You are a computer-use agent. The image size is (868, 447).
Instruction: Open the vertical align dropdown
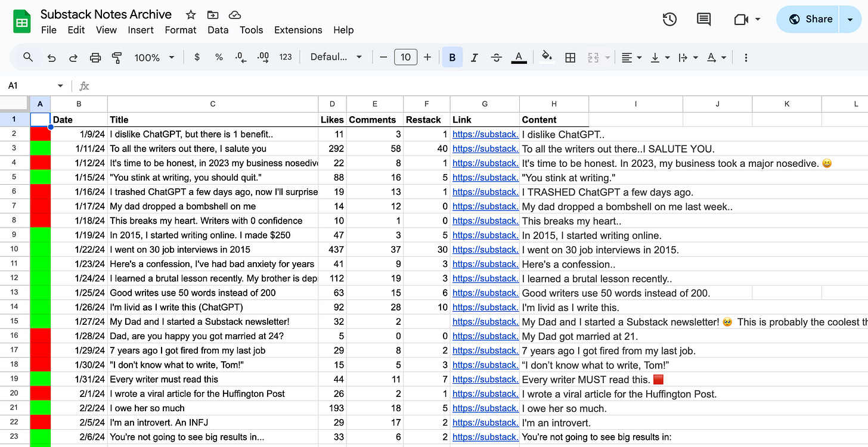click(660, 57)
